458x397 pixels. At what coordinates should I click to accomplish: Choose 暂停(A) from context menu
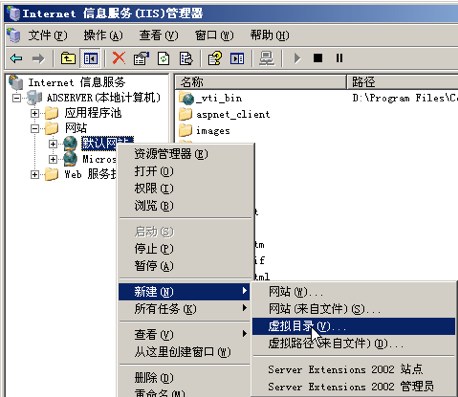[x=185, y=266]
